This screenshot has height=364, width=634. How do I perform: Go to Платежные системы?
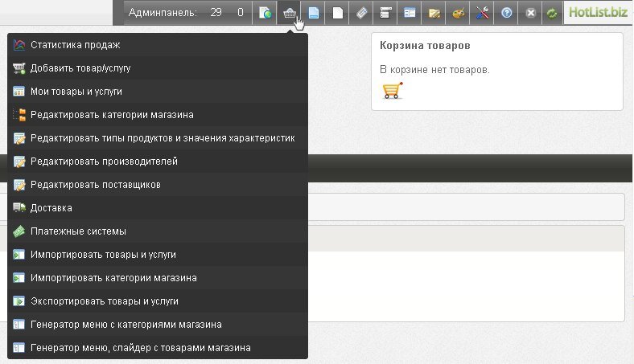click(x=78, y=231)
